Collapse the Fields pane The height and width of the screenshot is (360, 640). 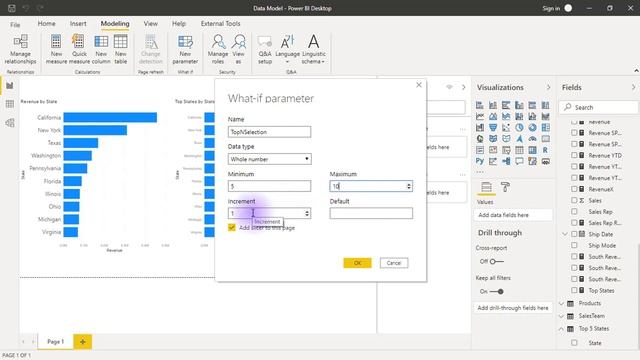(x=633, y=87)
